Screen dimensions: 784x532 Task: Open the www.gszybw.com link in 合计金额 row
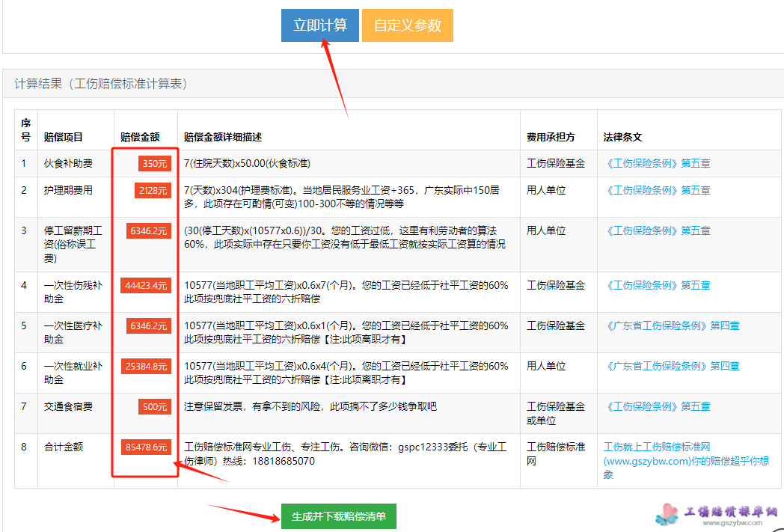point(685,461)
